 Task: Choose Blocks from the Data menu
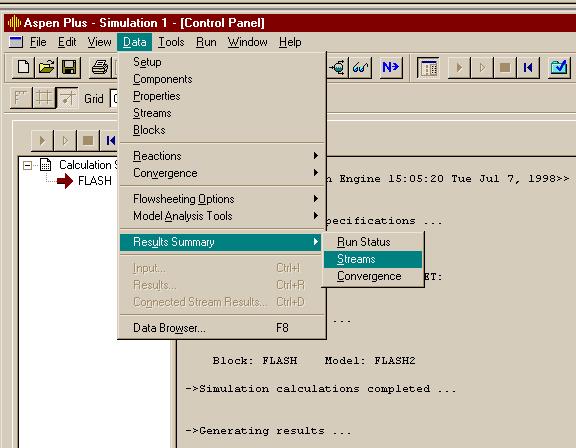pyautogui.click(x=222, y=130)
